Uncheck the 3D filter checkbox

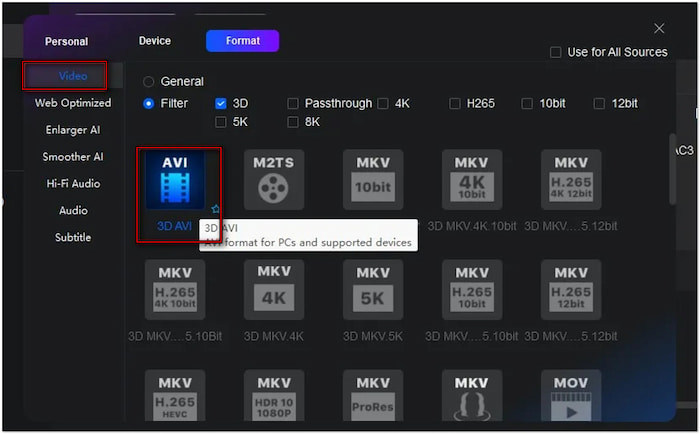221,103
